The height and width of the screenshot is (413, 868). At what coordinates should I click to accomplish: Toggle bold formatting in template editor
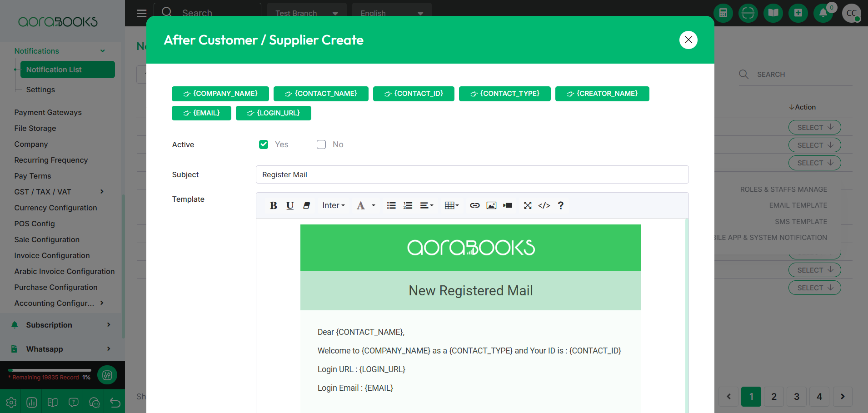(x=273, y=205)
